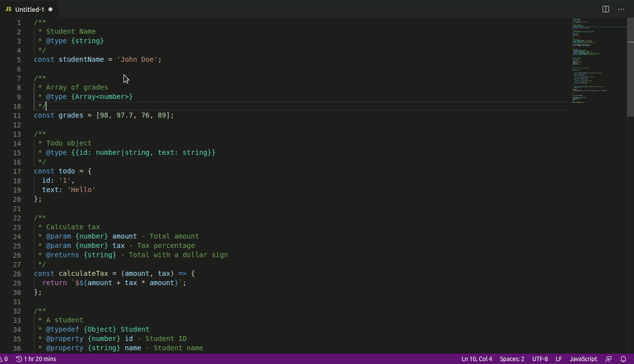Open the '1 hr 20 mins' time tracker
634x364 pixels.
click(36, 359)
